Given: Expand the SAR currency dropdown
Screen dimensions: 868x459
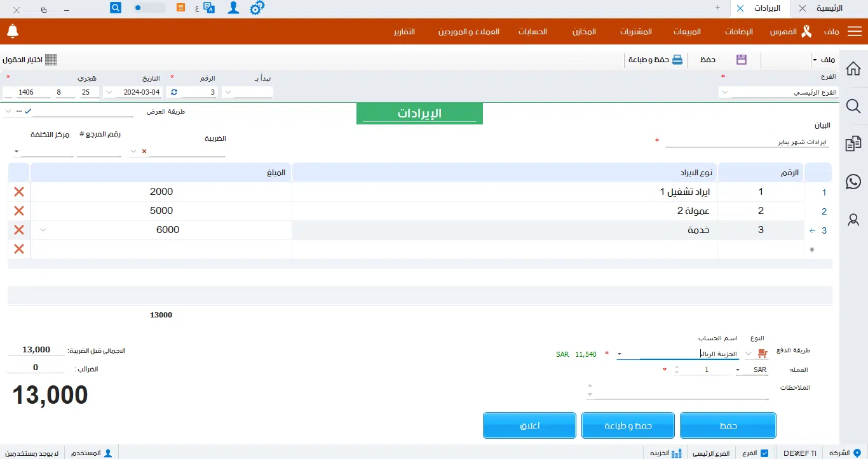Looking at the screenshot, I should coord(741,370).
